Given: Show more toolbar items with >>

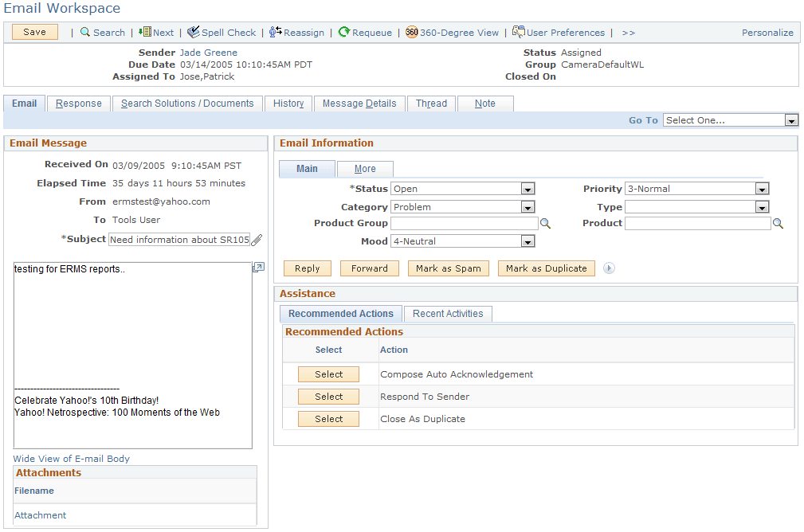Looking at the screenshot, I should click(x=628, y=33).
